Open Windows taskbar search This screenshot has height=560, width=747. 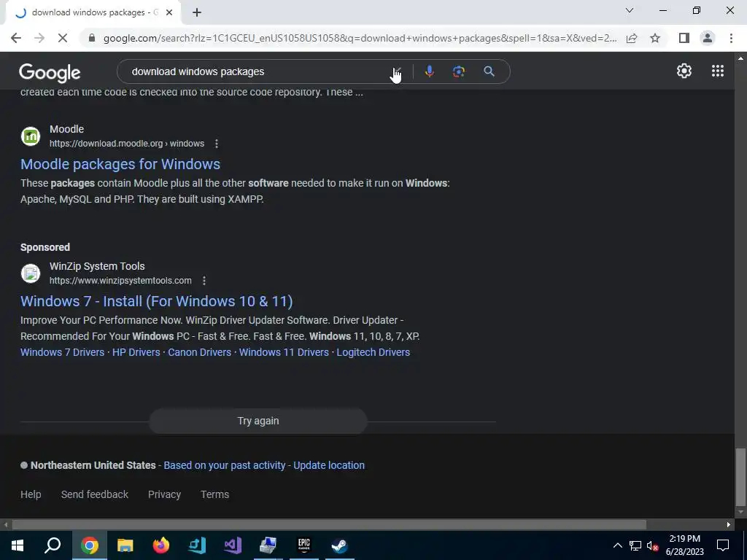[x=53, y=545]
